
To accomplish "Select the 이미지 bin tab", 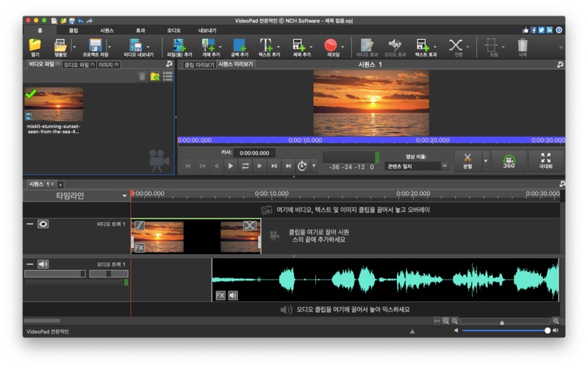I will (108, 65).
